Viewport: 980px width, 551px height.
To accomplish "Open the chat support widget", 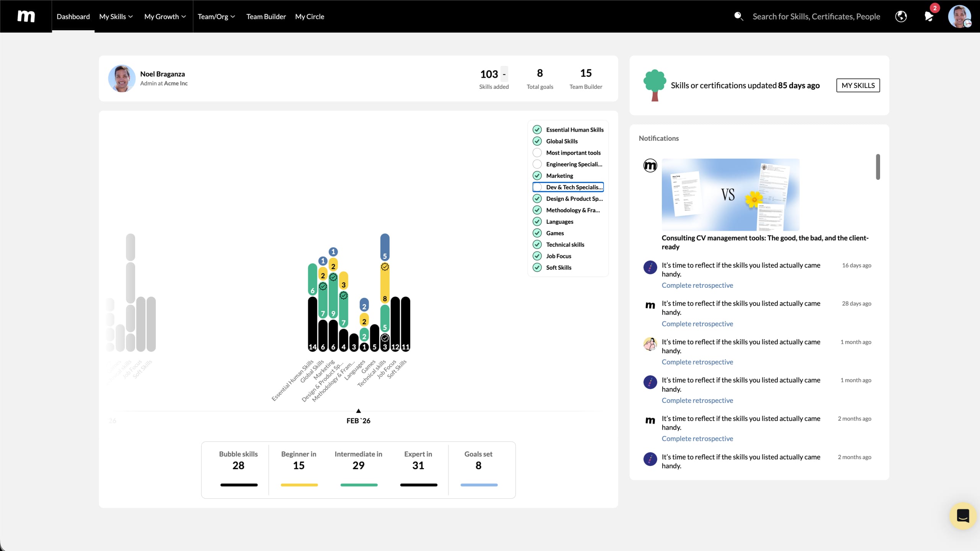I will tap(963, 515).
